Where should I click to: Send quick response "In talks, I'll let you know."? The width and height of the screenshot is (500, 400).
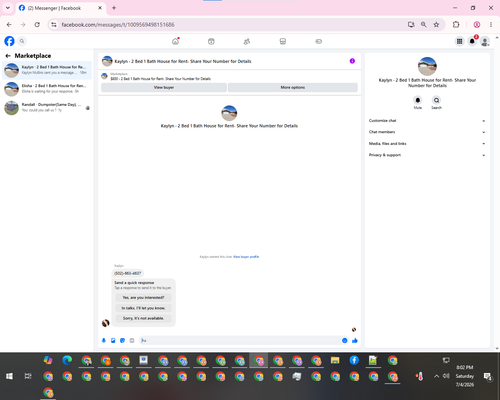[x=143, y=308]
